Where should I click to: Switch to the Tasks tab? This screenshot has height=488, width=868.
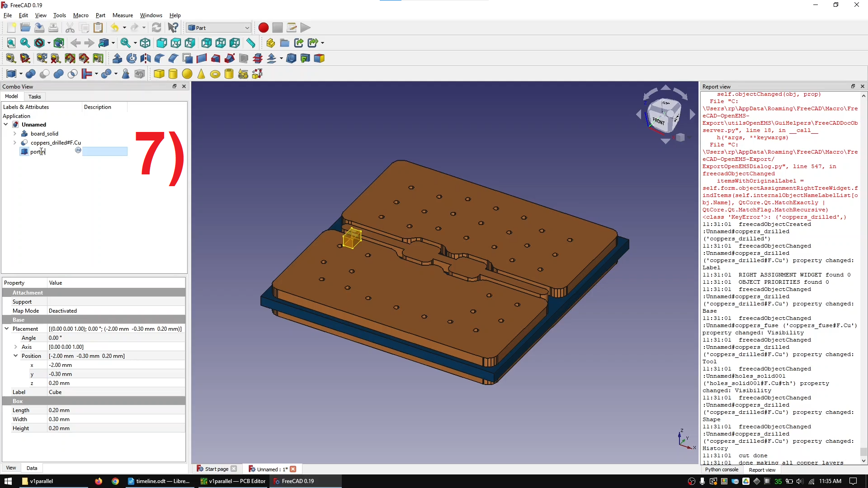click(34, 96)
